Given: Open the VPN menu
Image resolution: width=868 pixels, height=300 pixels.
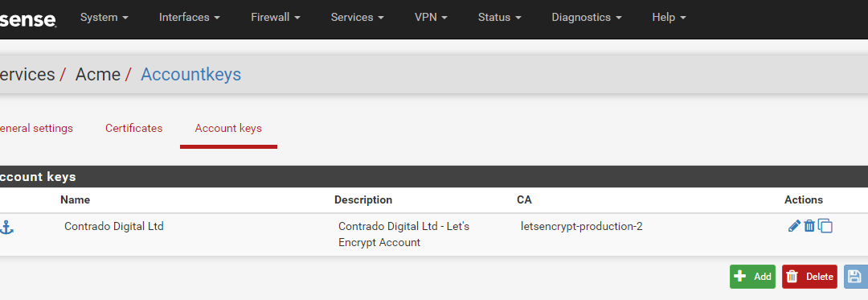Looking at the screenshot, I should (x=431, y=17).
